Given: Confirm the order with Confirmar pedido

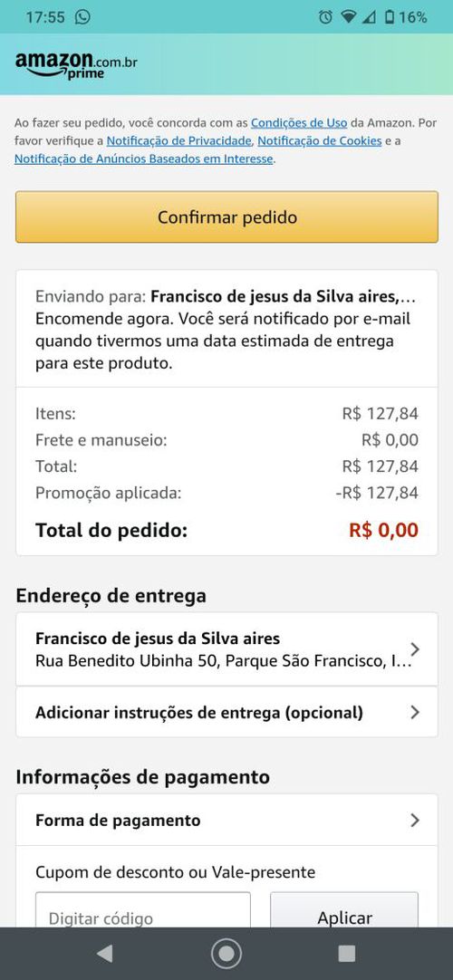Looking at the screenshot, I should coord(226,216).
